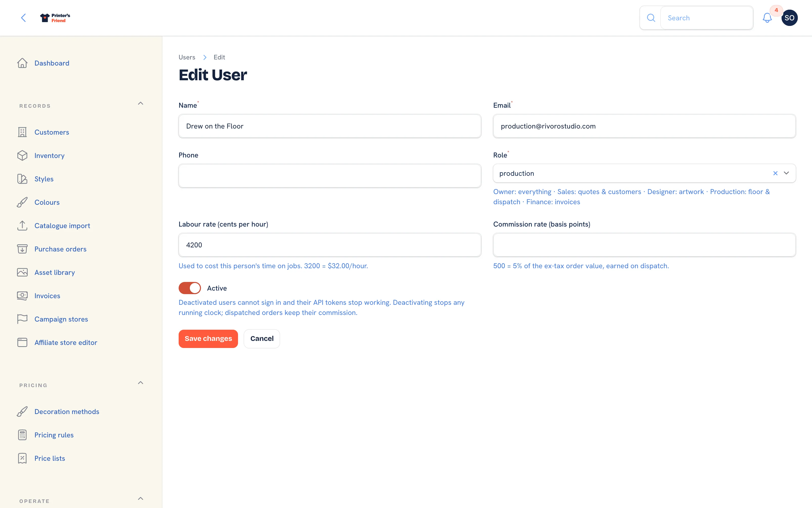
Task: Click the Pricing rules calculator icon
Action: [22, 435]
